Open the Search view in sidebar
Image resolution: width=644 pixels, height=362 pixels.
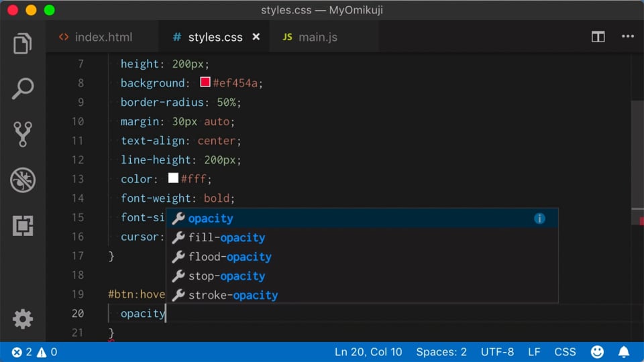click(23, 88)
